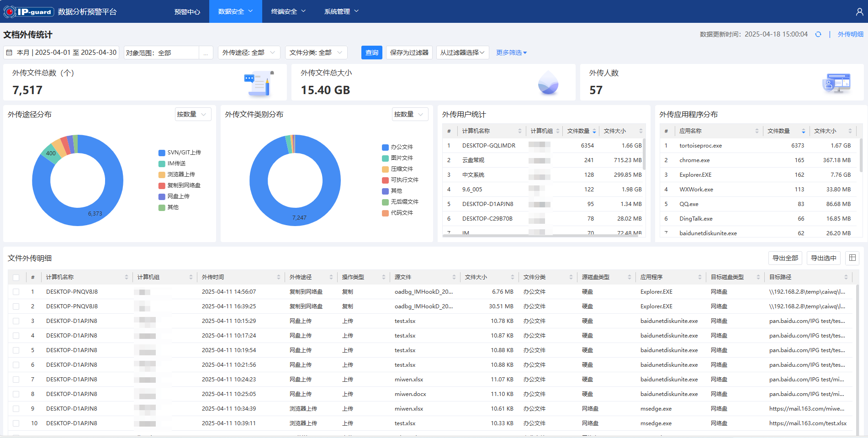The height and width of the screenshot is (438, 868).
Task: Toggle 压缩文件 legend entry
Action: 397,169
